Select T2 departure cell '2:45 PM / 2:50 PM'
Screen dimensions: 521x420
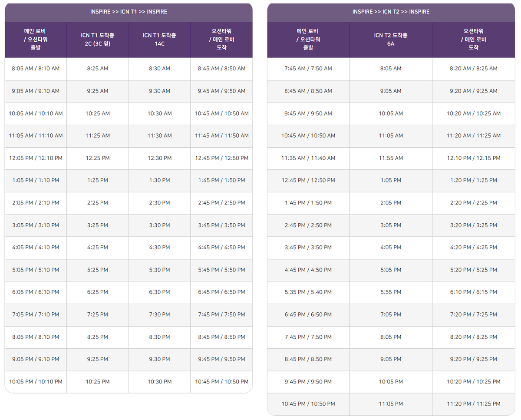(x=308, y=225)
